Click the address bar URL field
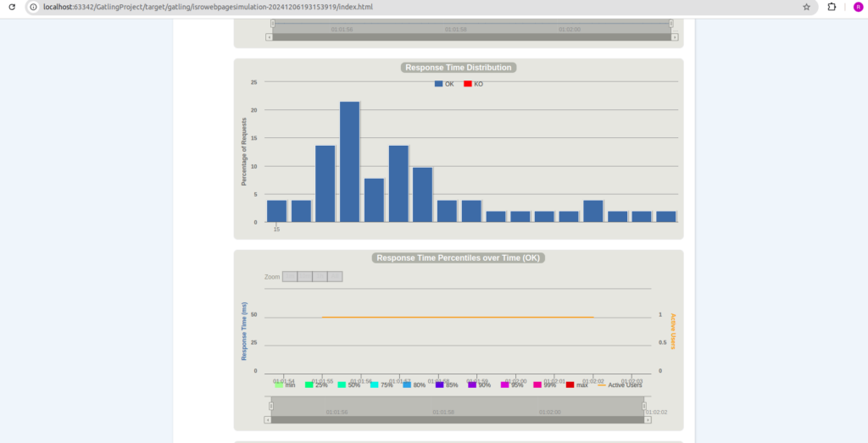This screenshot has height=443, width=868. pos(339,7)
